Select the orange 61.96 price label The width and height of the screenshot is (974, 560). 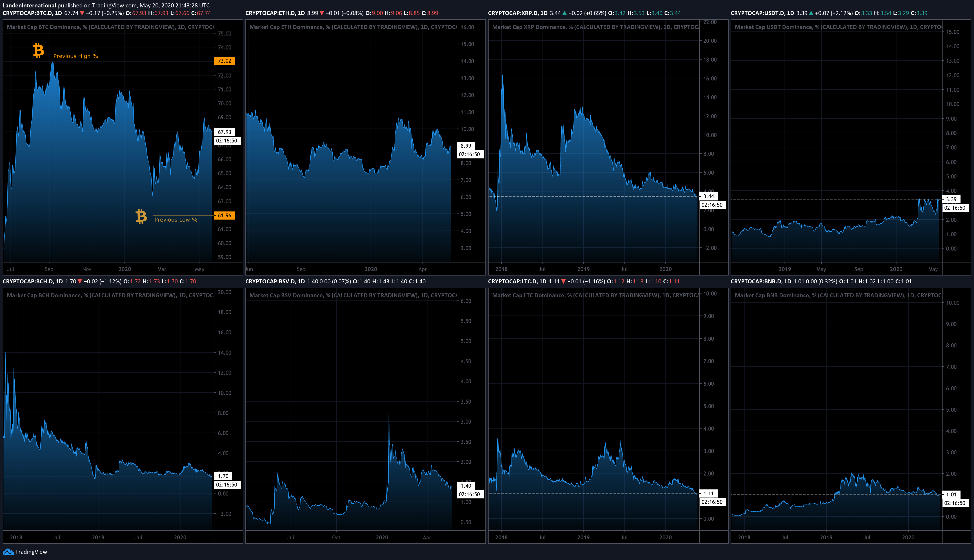(225, 215)
